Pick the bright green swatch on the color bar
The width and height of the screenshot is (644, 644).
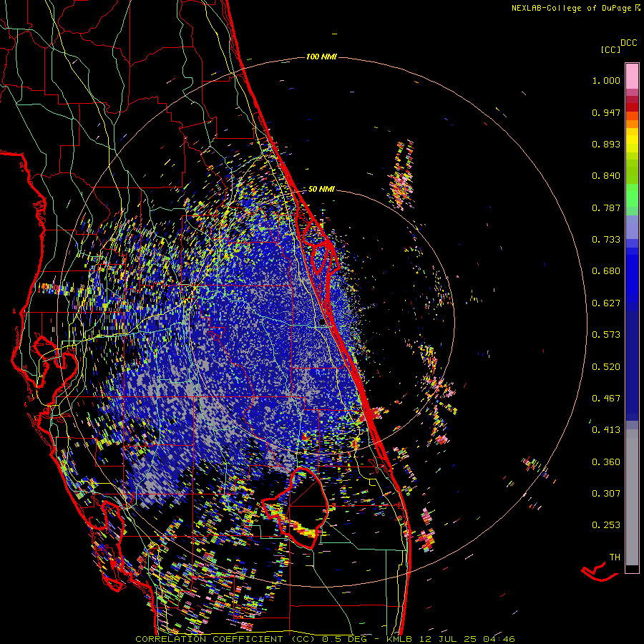coord(632,195)
